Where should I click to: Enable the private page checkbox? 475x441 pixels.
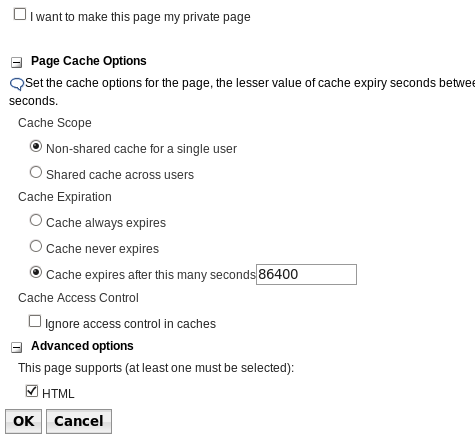point(20,14)
